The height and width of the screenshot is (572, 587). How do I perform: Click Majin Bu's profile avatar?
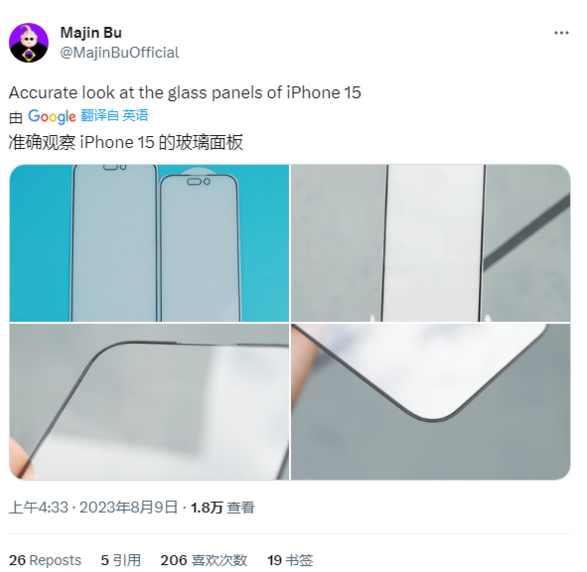(29, 43)
